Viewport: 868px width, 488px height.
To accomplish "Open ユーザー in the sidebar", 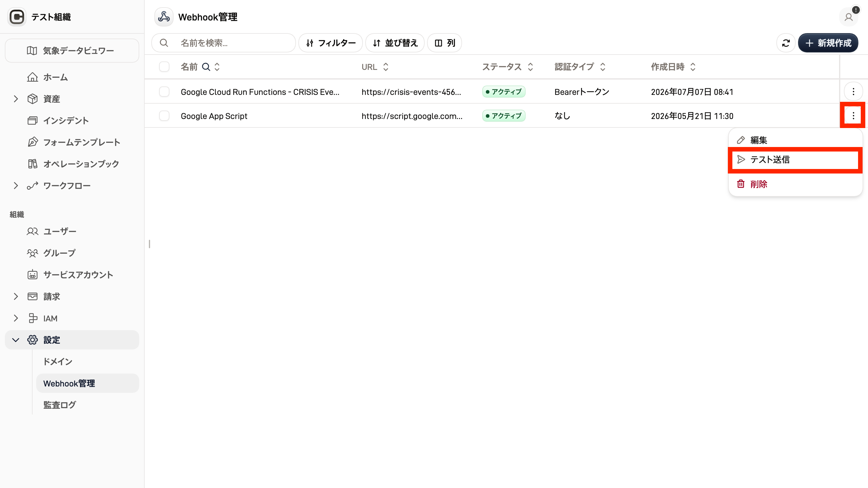I will point(72,231).
